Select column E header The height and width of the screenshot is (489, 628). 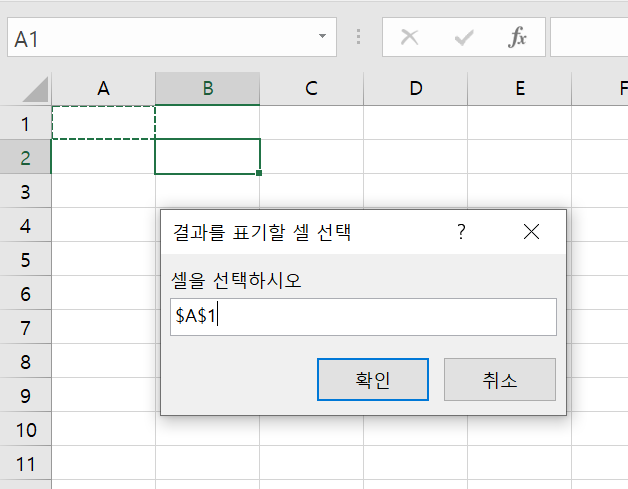tap(519, 89)
